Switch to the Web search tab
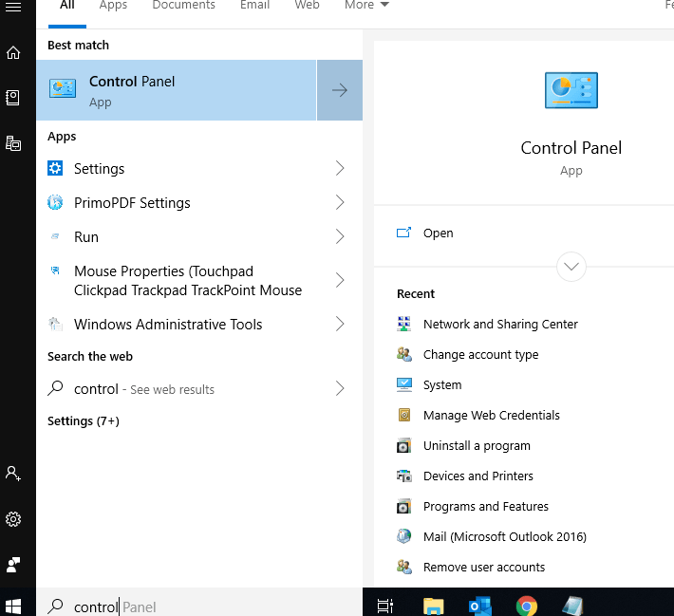674x616 pixels. pos(307,5)
